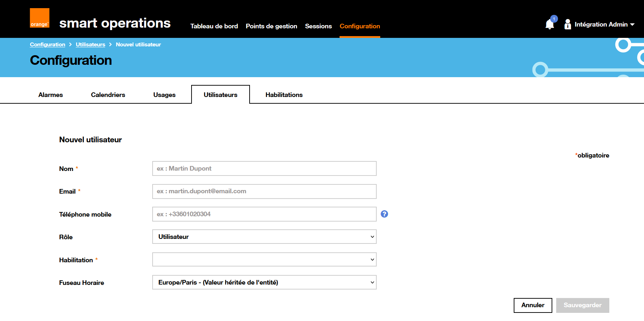Image resolution: width=644 pixels, height=321 pixels.
Task: Go to Tableau de bord menu
Action: click(214, 26)
